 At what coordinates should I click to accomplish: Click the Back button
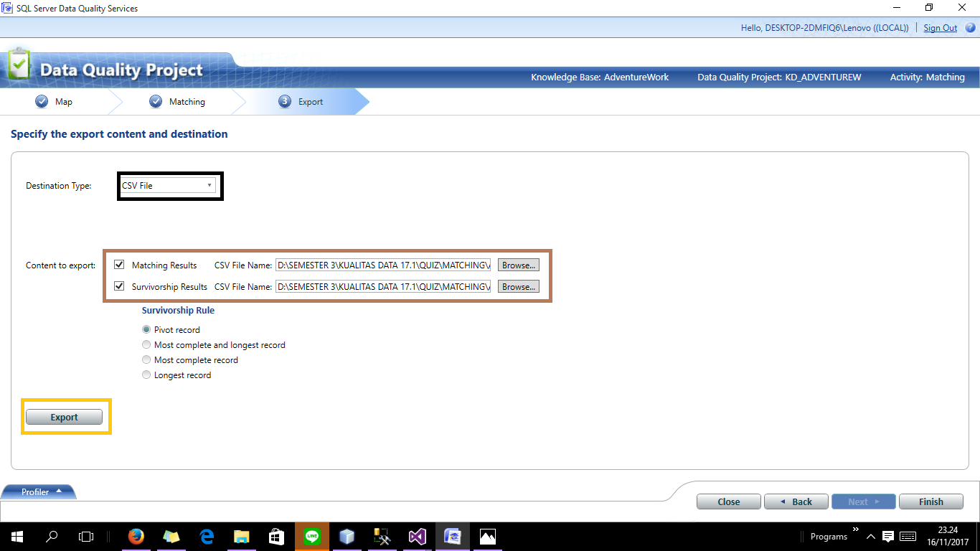click(x=796, y=501)
